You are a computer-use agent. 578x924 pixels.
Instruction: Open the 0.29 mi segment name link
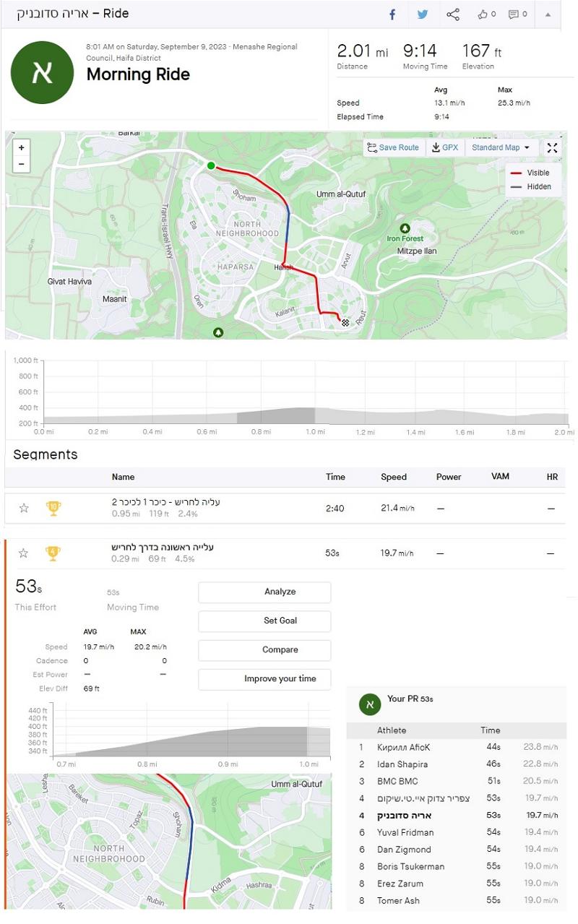[163, 547]
